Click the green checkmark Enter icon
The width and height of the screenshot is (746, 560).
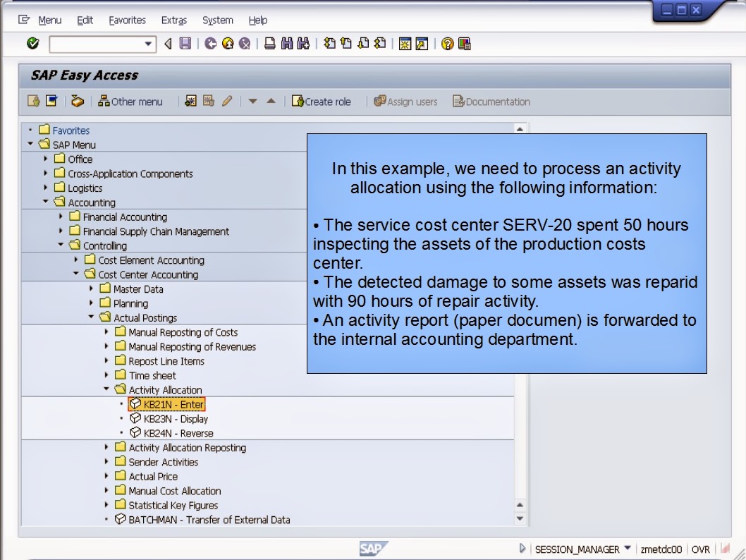33,44
